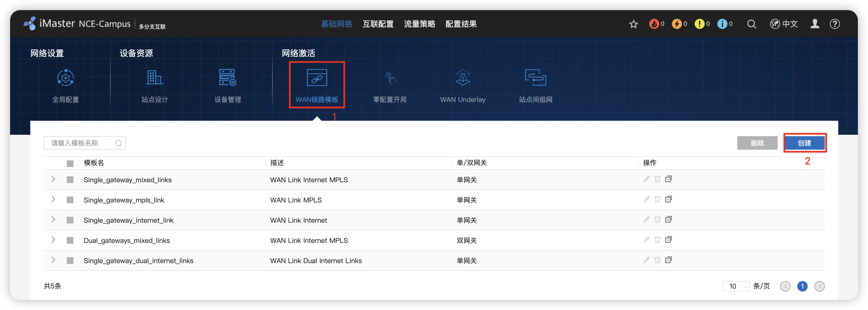Expand the Dual_gateways_mixed_links row details
Image resolution: width=868 pixels, height=310 pixels.
pyautogui.click(x=53, y=240)
